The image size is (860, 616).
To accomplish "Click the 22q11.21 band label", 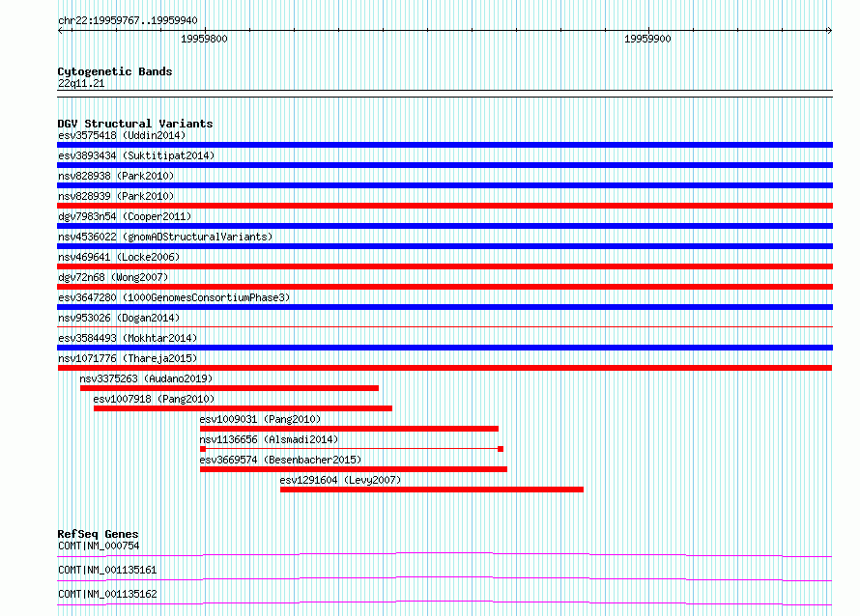I will [81, 83].
